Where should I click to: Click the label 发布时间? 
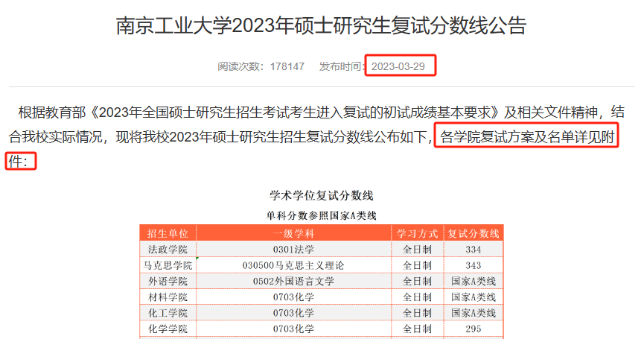(340, 66)
